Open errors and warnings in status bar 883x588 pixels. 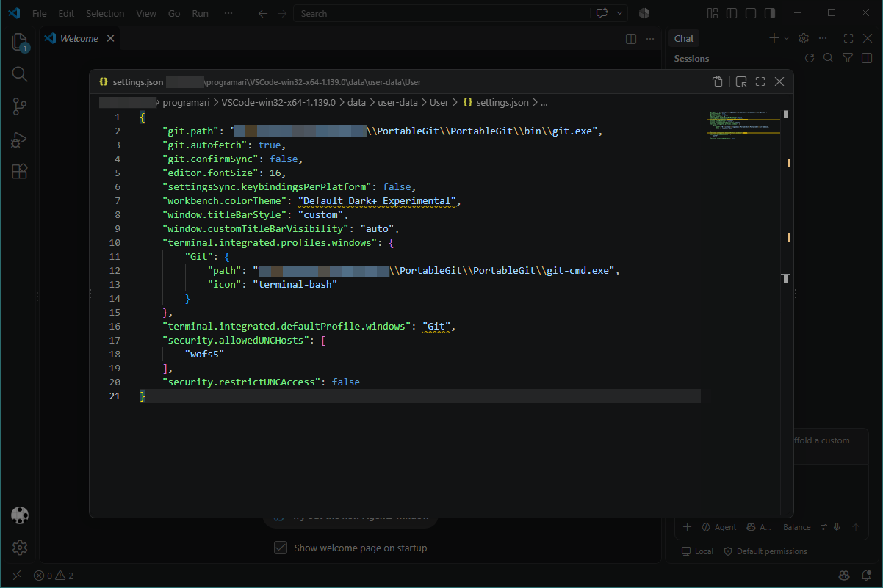(x=54, y=576)
